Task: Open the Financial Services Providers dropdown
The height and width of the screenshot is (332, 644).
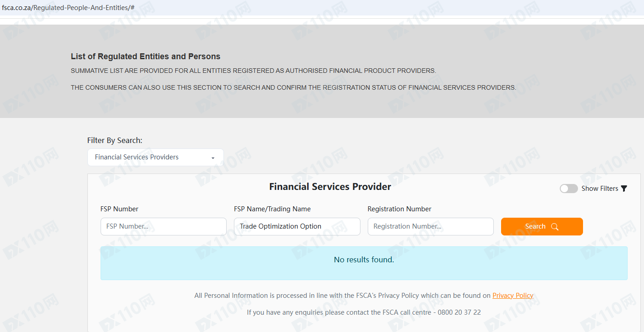Action: pyautogui.click(x=155, y=157)
